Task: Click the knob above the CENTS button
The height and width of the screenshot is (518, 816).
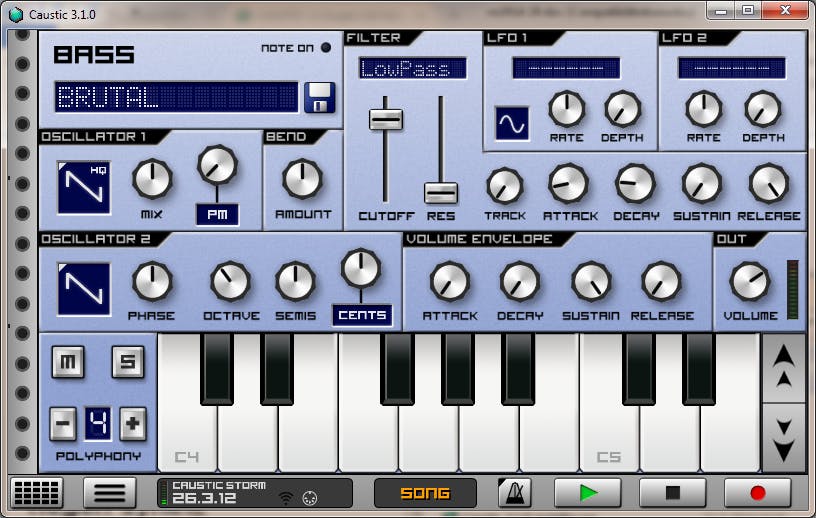Action: coord(361,269)
